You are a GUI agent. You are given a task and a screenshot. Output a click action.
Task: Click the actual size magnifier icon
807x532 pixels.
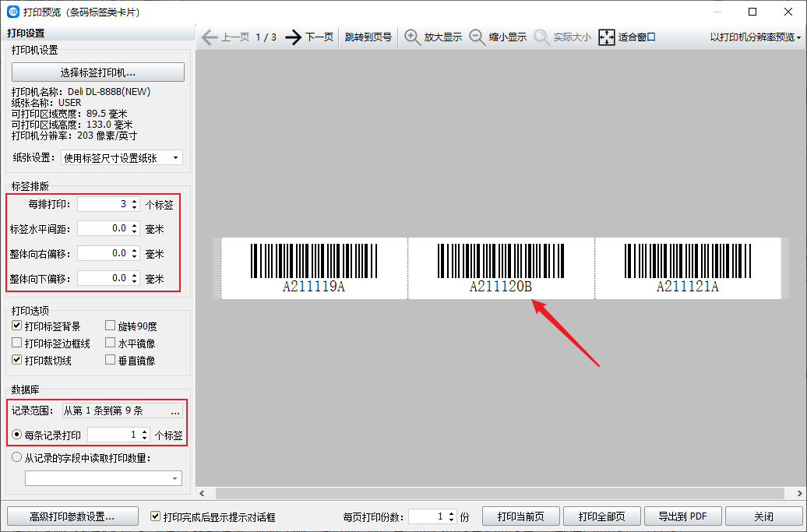541,37
